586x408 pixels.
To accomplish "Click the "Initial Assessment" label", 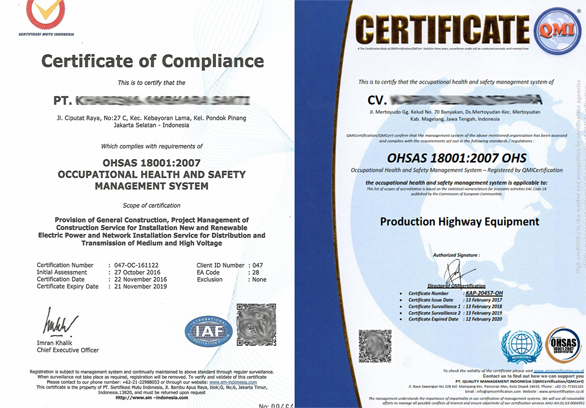I will pyautogui.click(x=62, y=272).
